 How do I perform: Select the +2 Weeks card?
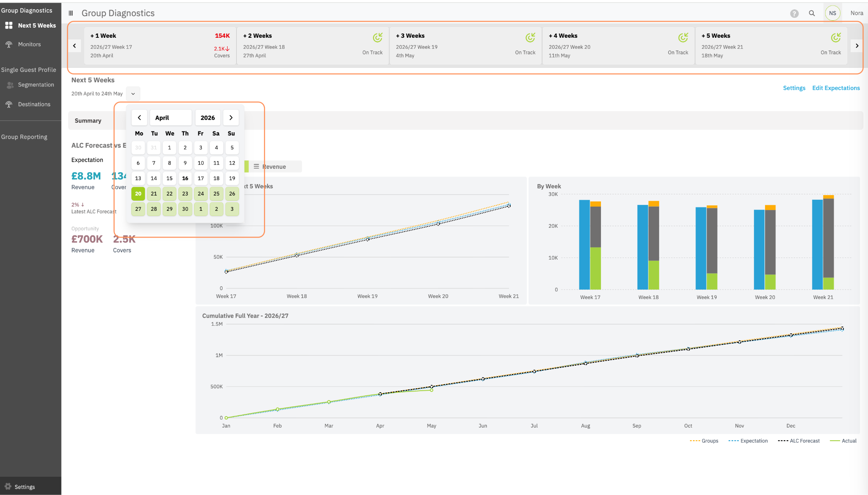pos(313,45)
